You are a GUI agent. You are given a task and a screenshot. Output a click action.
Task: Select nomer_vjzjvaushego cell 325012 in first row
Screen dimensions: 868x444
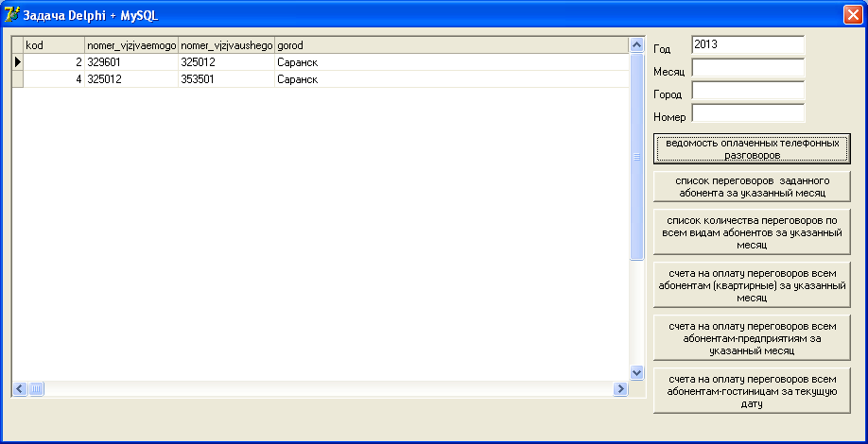tap(226, 62)
